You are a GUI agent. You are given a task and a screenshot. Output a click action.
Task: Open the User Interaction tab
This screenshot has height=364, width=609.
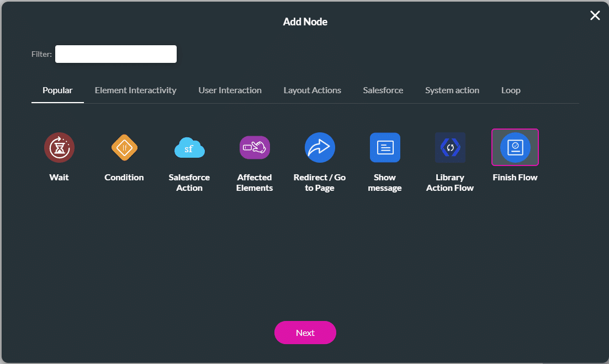[230, 90]
